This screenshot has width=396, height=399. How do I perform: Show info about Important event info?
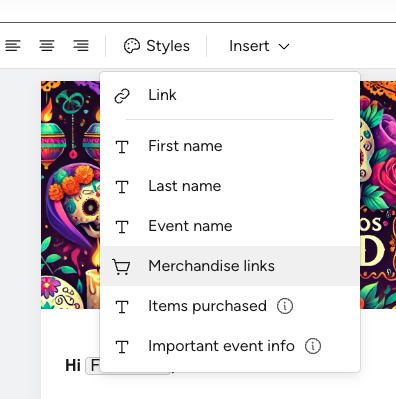313,346
